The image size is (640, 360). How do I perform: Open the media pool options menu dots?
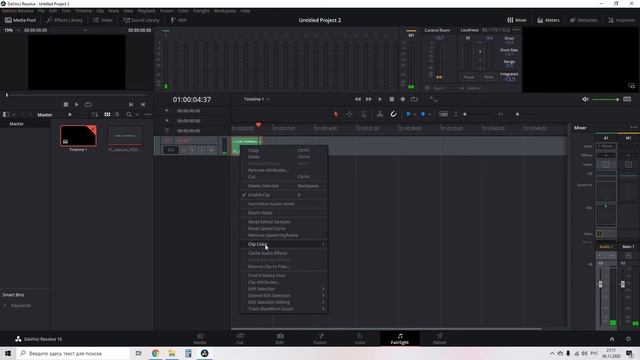tap(147, 115)
